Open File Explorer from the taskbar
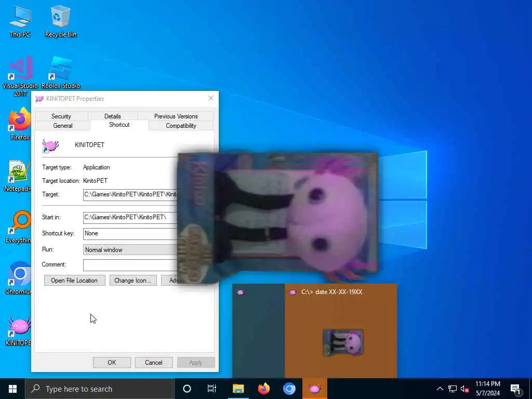Image resolution: width=532 pixels, height=399 pixels. point(238,389)
